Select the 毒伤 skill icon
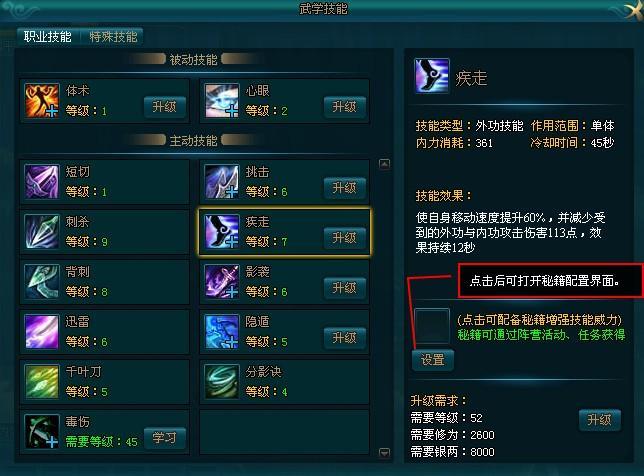The image size is (644, 476). click(41, 431)
